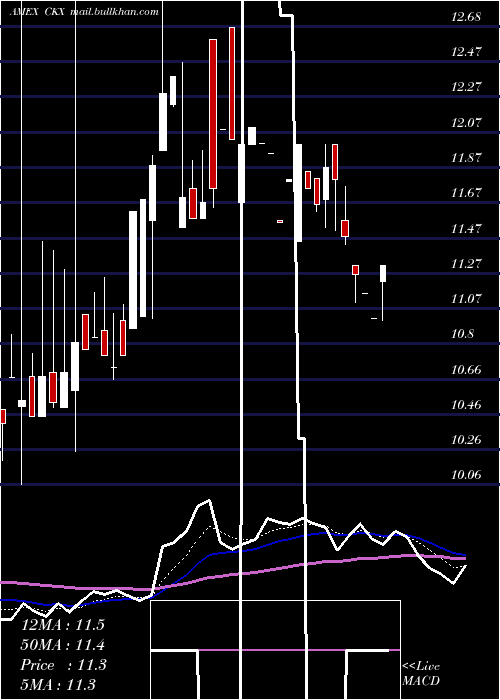
Task: Click the 11.47 price axis label
Action: coord(466,229)
